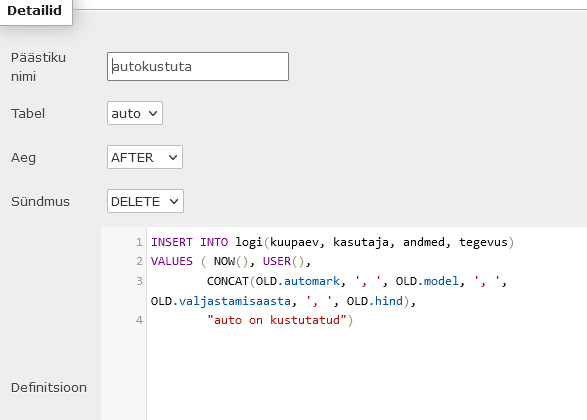Click OLD.valjastamisaasta in the code
Screen dimensions: 587x420
tap(221, 301)
